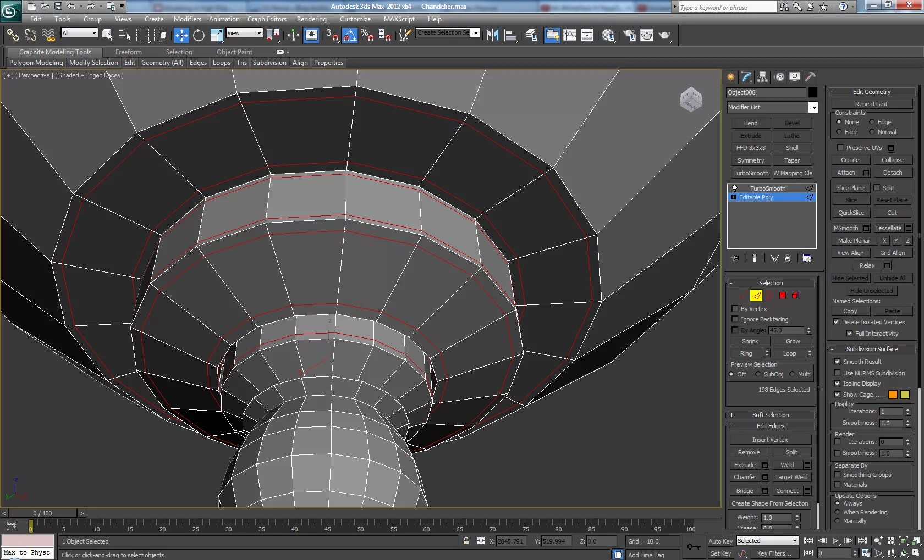Open the Rendering menu
Image resolution: width=924 pixels, height=560 pixels.
coord(311,19)
